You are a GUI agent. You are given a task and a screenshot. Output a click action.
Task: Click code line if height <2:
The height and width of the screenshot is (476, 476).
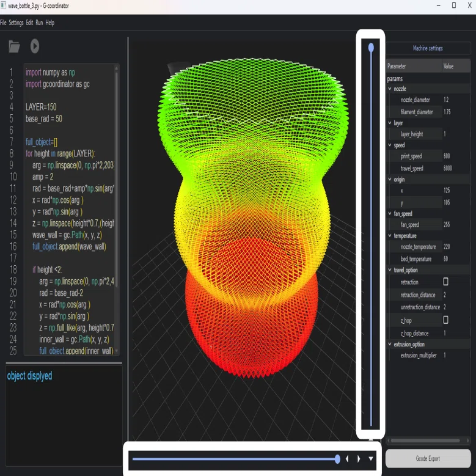47,269
